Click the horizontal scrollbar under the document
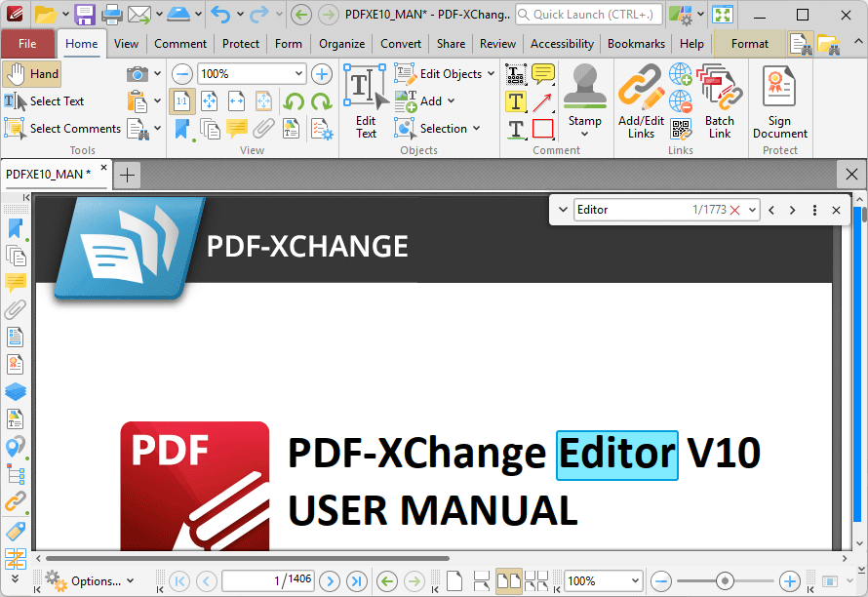 [248, 558]
